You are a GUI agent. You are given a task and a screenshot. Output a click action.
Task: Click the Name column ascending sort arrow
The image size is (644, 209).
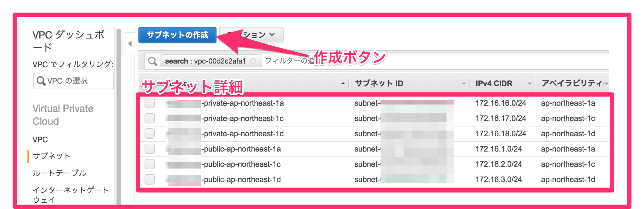click(x=343, y=83)
